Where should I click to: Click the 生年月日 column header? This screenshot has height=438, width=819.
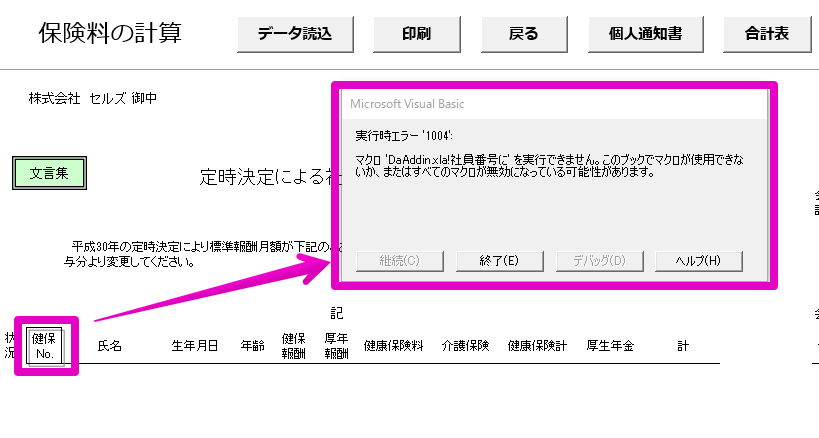pyautogui.click(x=195, y=346)
